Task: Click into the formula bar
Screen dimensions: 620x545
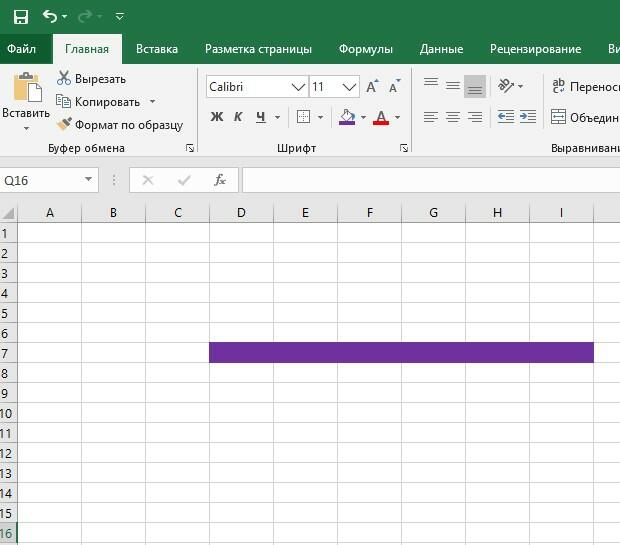Action: pyautogui.click(x=431, y=180)
